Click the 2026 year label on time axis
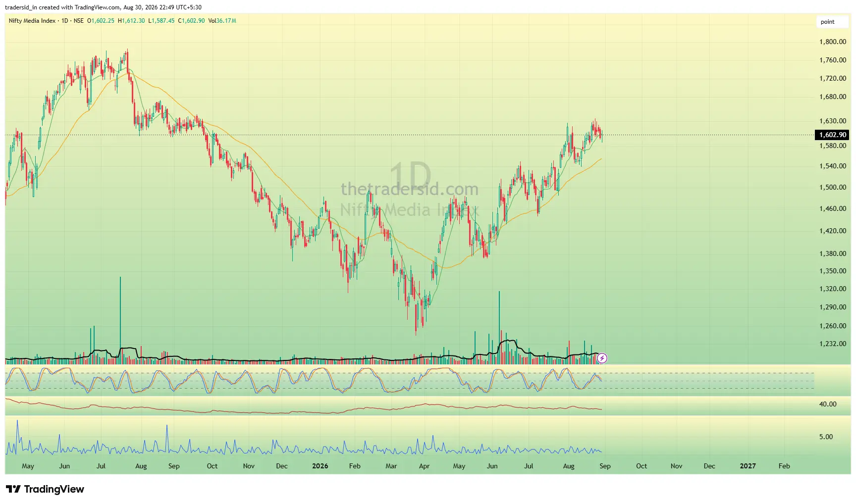856x504 pixels. (x=320, y=466)
